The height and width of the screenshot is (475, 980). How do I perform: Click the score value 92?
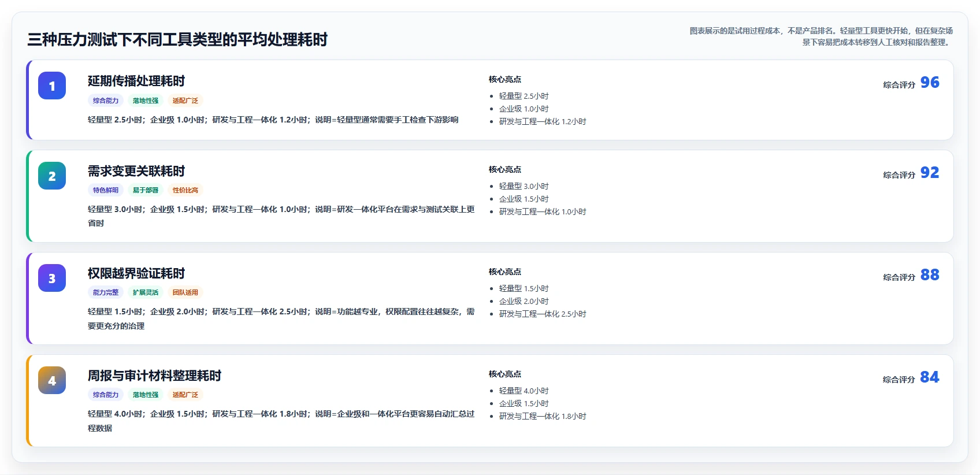[x=930, y=173]
